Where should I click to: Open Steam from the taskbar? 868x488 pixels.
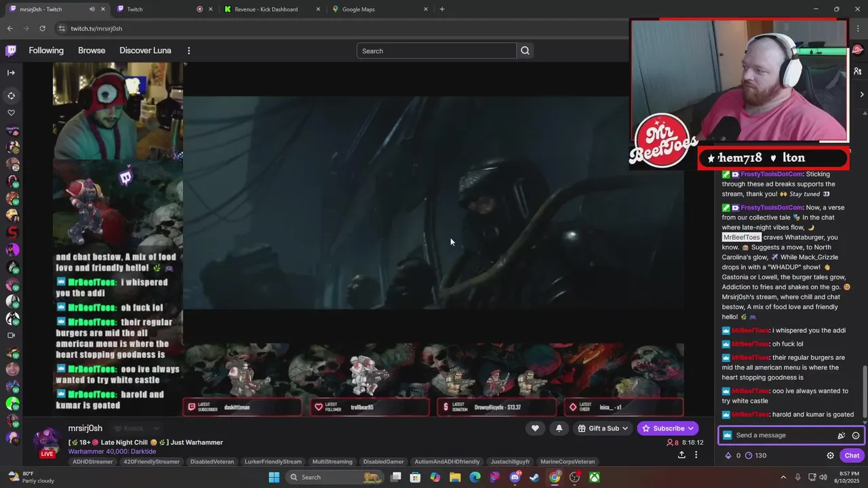click(534, 477)
